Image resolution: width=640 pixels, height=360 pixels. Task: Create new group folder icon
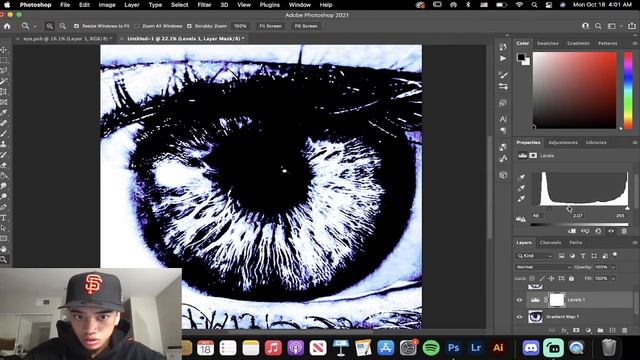[x=600, y=330]
